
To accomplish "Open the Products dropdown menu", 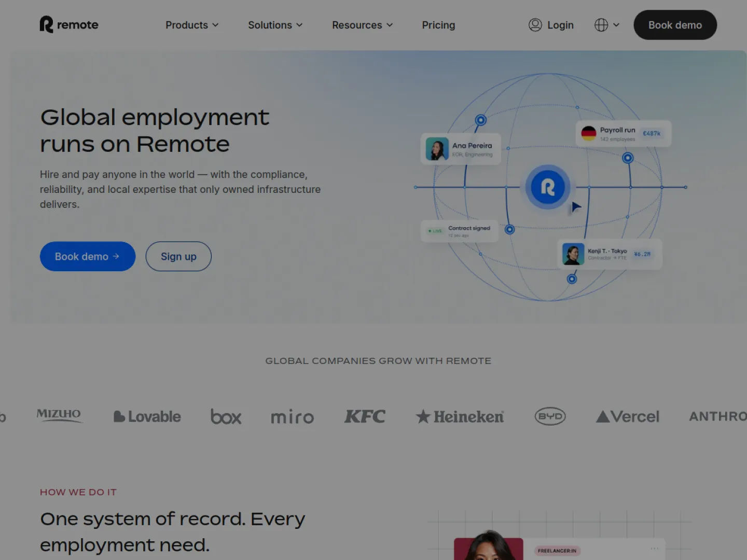I will [192, 25].
